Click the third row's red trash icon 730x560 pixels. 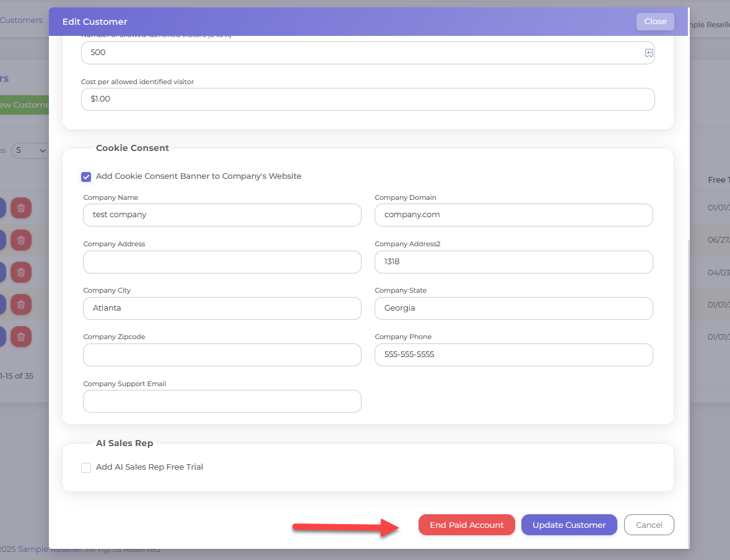tap(21, 272)
